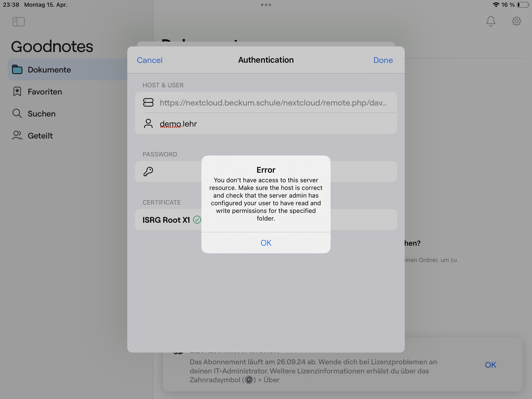
Task: Tap the password field
Action: [x=266, y=172]
